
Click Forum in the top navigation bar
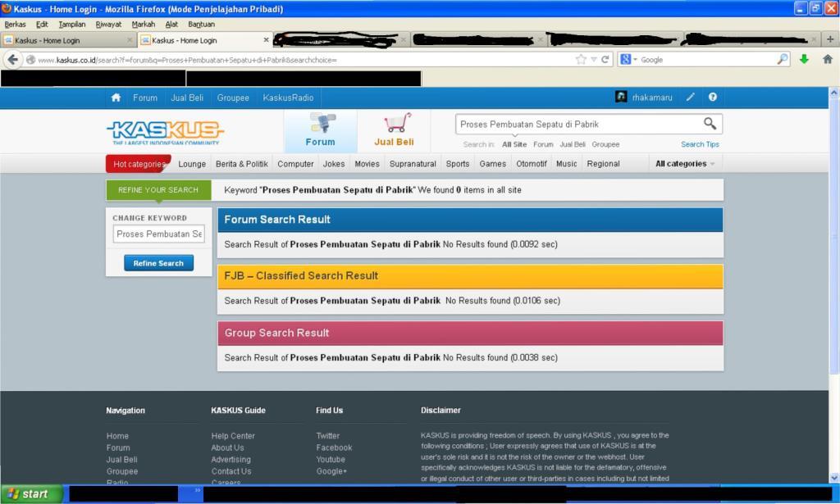(x=145, y=98)
